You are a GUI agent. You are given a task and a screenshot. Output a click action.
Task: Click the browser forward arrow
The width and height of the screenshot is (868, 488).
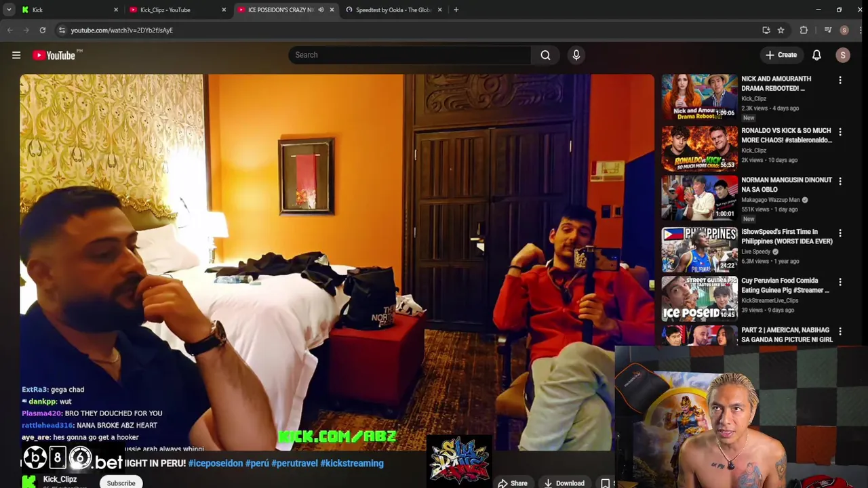26,30
